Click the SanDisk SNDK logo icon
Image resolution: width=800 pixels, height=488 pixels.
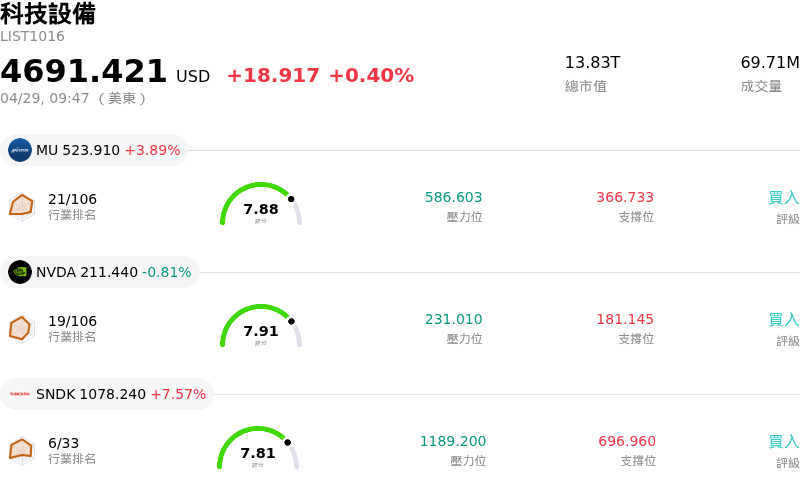(x=20, y=394)
